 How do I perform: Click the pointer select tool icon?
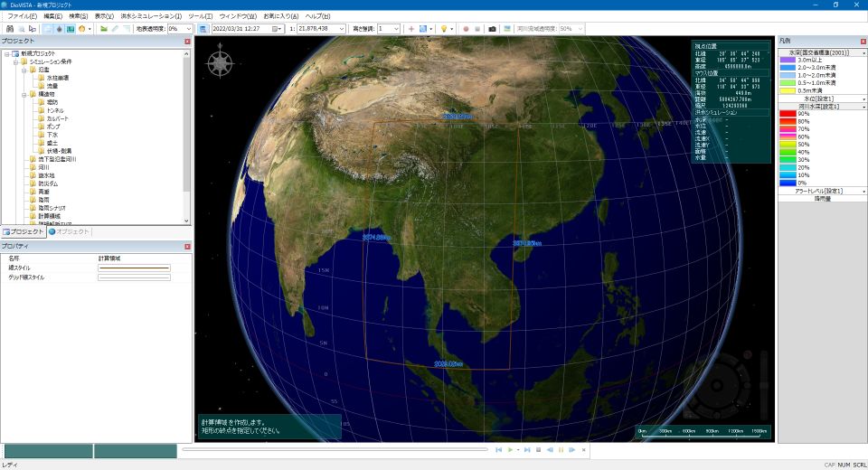[33, 29]
